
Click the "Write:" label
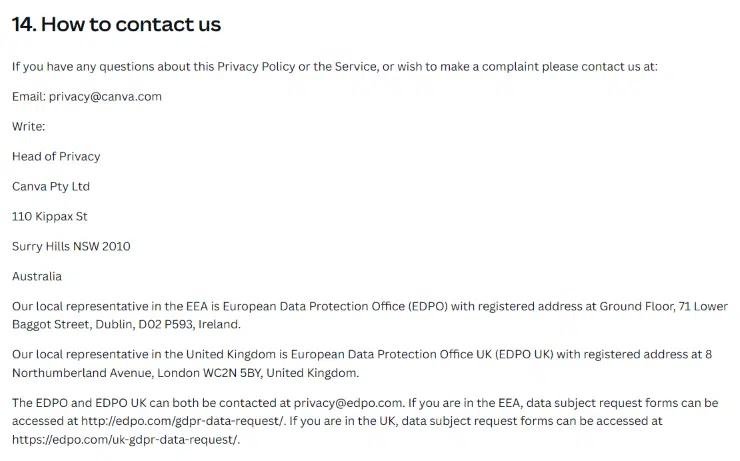[29, 127]
